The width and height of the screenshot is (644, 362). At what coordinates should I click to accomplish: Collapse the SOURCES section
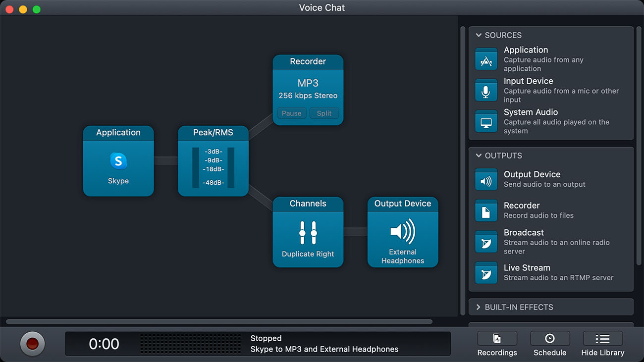[x=479, y=35]
